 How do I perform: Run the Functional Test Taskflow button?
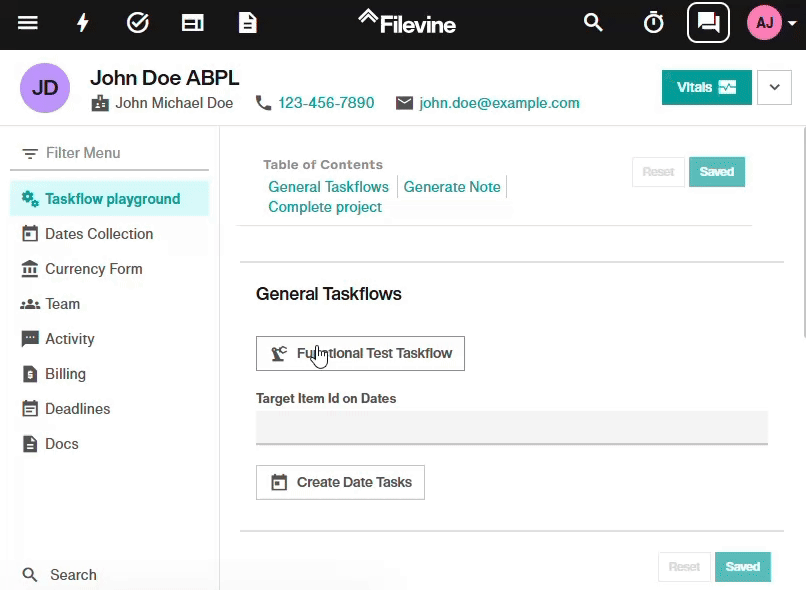click(x=360, y=354)
